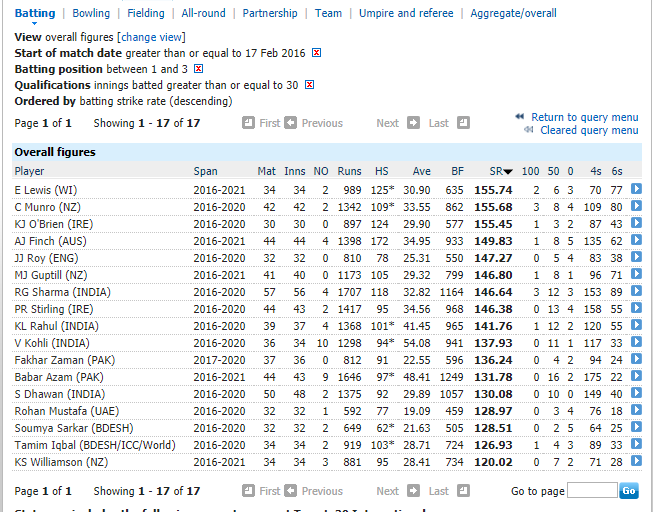Click V Kohli average 54.08

pos(416,343)
